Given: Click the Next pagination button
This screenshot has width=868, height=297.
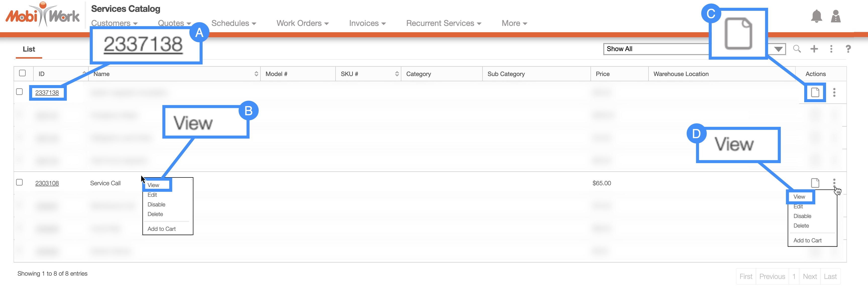Looking at the screenshot, I should click(x=810, y=276).
